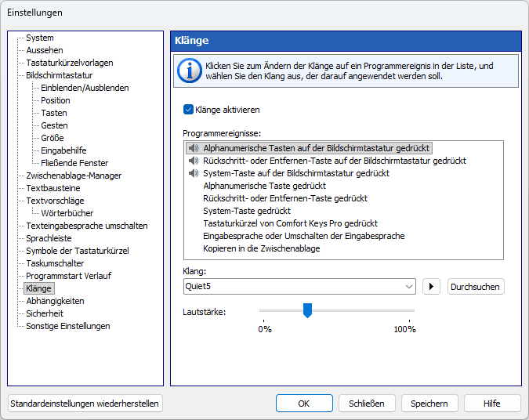The image size is (529, 420).
Task: Select event Eingabesprache oder Umschalten der Eingabesprache
Action: click(303, 236)
